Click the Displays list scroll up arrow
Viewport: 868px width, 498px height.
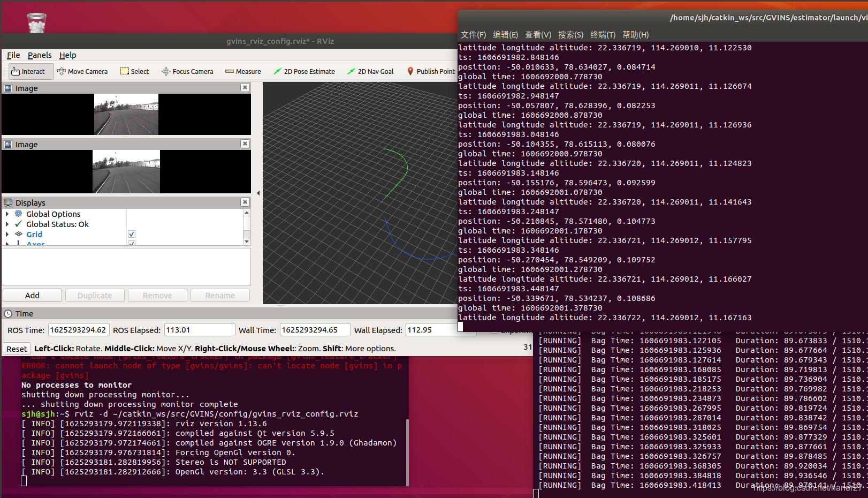247,213
